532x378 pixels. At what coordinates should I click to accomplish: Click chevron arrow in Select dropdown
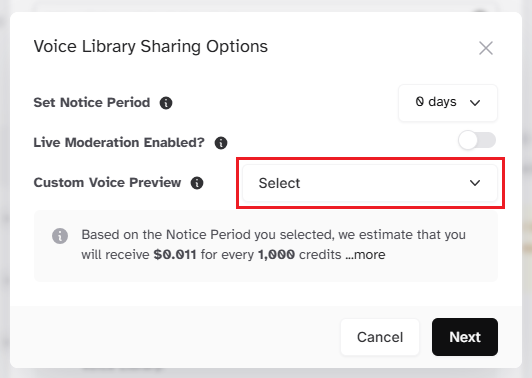tap(475, 183)
